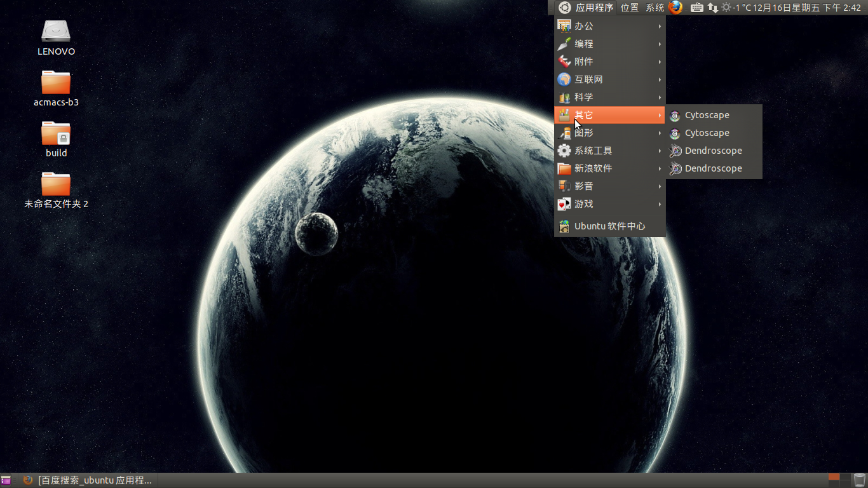Open the 位置 Places panel menu
This screenshot has width=868, height=488.
pyautogui.click(x=630, y=8)
